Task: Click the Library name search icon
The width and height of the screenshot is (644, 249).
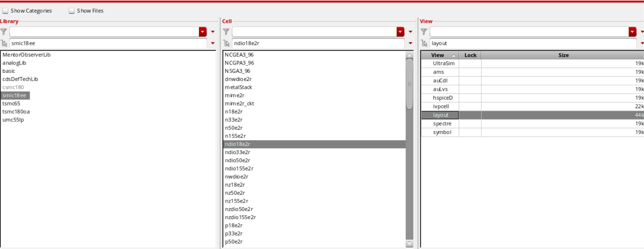Action: tap(4, 43)
